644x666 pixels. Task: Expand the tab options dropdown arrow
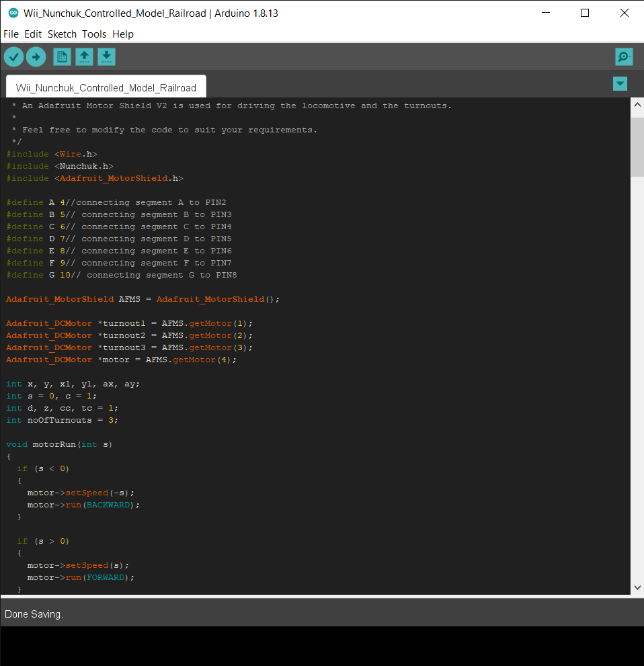click(x=620, y=84)
